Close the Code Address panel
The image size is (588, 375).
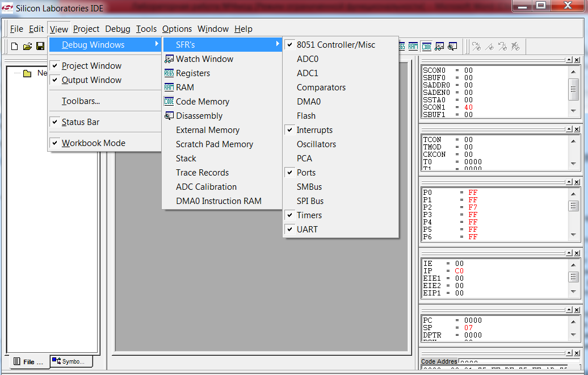[577, 353]
